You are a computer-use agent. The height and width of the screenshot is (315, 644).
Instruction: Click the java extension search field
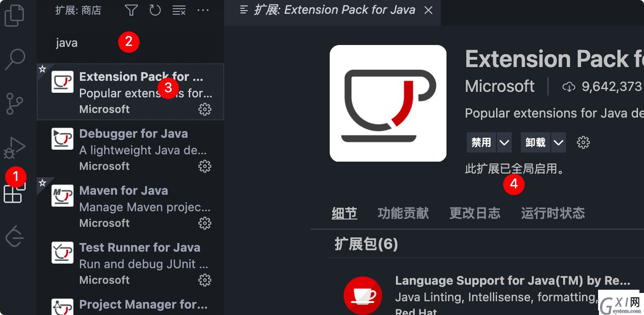coord(133,43)
